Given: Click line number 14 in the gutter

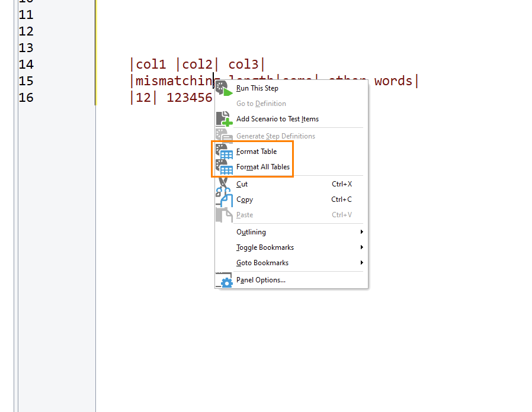Looking at the screenshot, I should click(26, 64).
